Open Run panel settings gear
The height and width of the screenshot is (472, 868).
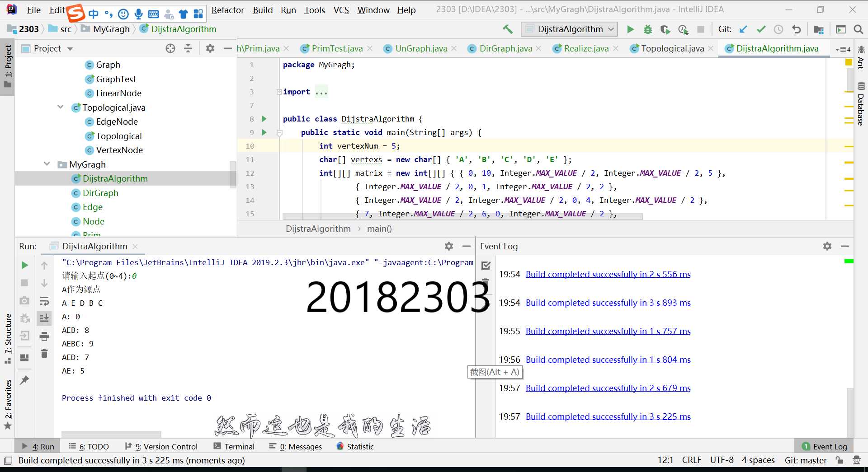click(x=449, y=246)
